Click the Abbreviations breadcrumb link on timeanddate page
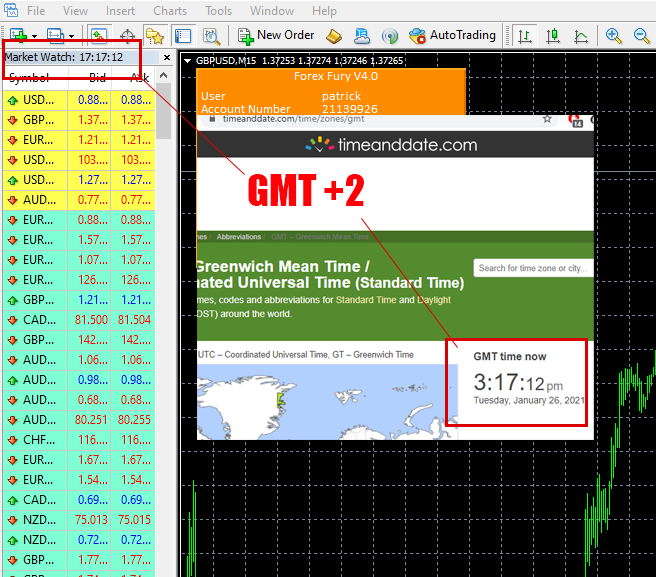This screenshot has width=656, height=577. coord(238,237)
